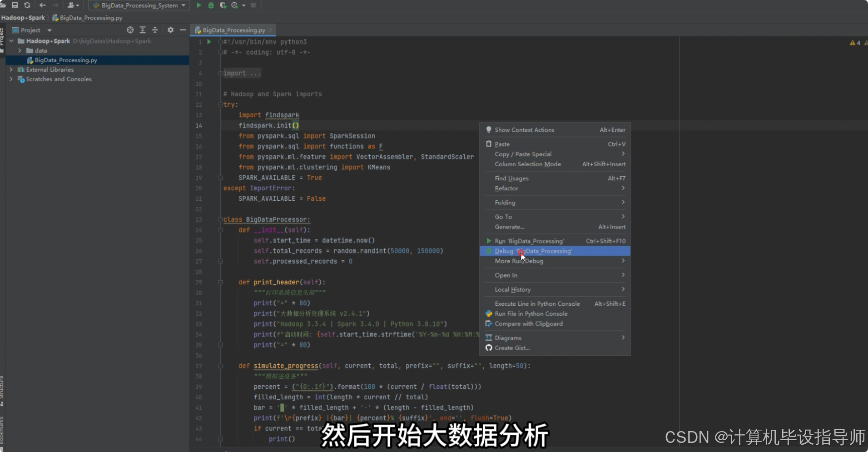This screenshot has height=452, width=868.
Task: Open the dropdown arrow next to the Profile icon
Action: point(244,5)
